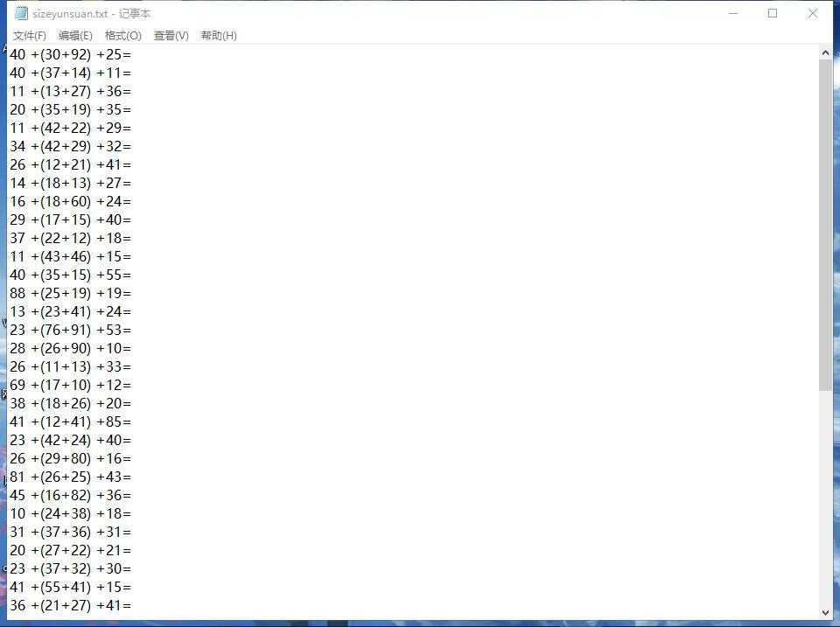
Task: Open the 帮助(H) menu
Action: pos(219,36)
